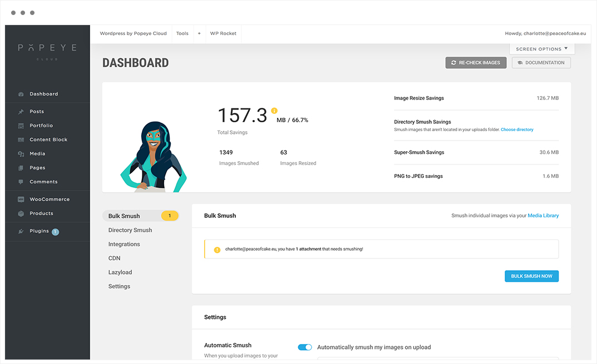
Task: Click the Settings section heading
Action: tap(215, 317)
